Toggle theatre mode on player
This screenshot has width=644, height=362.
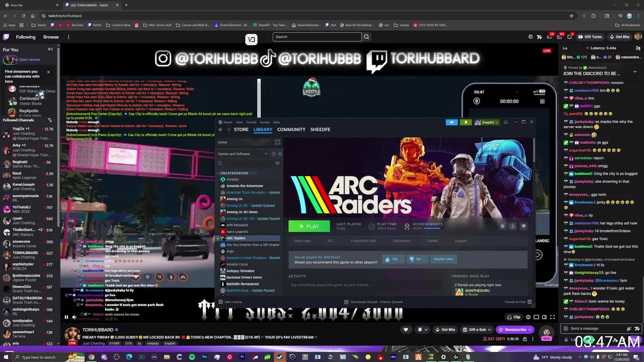coord(544,317)
